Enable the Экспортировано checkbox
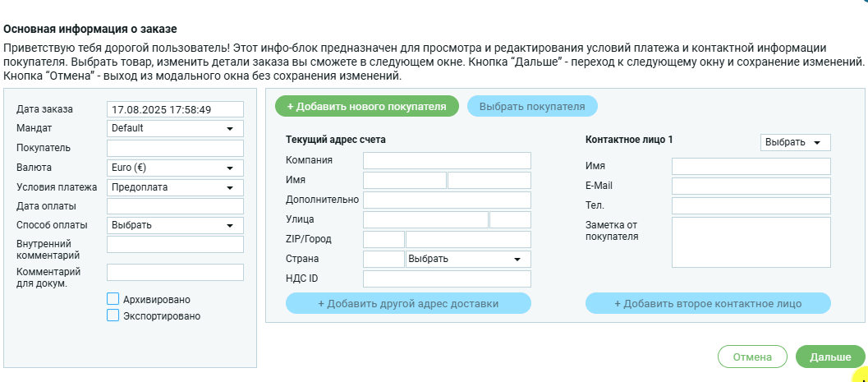The height and width of the screenshot is (382, 868). point(113,315)
